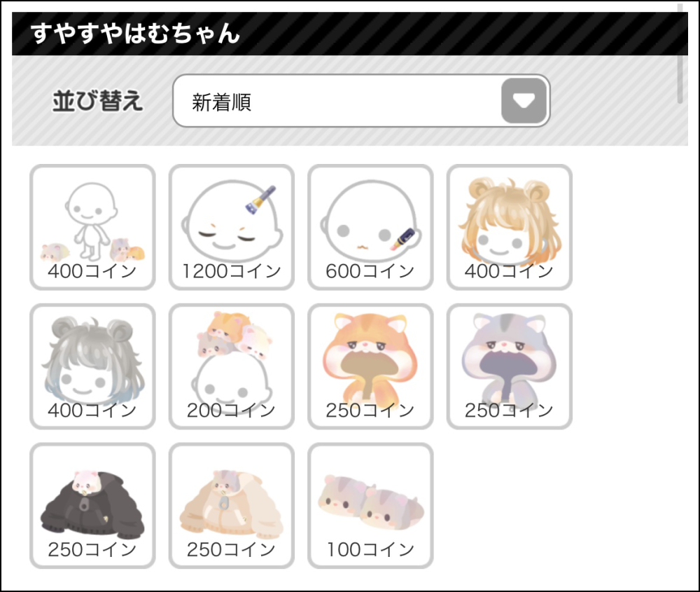
Task: Select the 400 coin hamster companions body item
Action: click(x=92, y=227)
